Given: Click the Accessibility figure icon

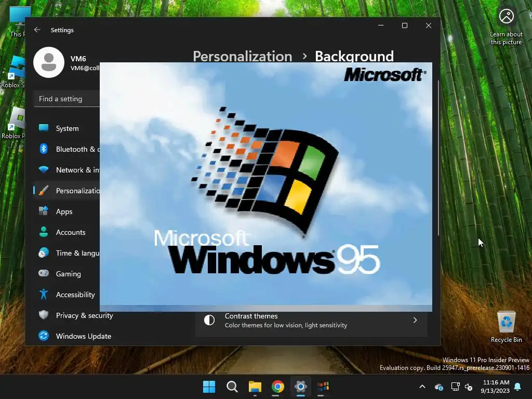Looking at the screenshot, I should 44,294.
